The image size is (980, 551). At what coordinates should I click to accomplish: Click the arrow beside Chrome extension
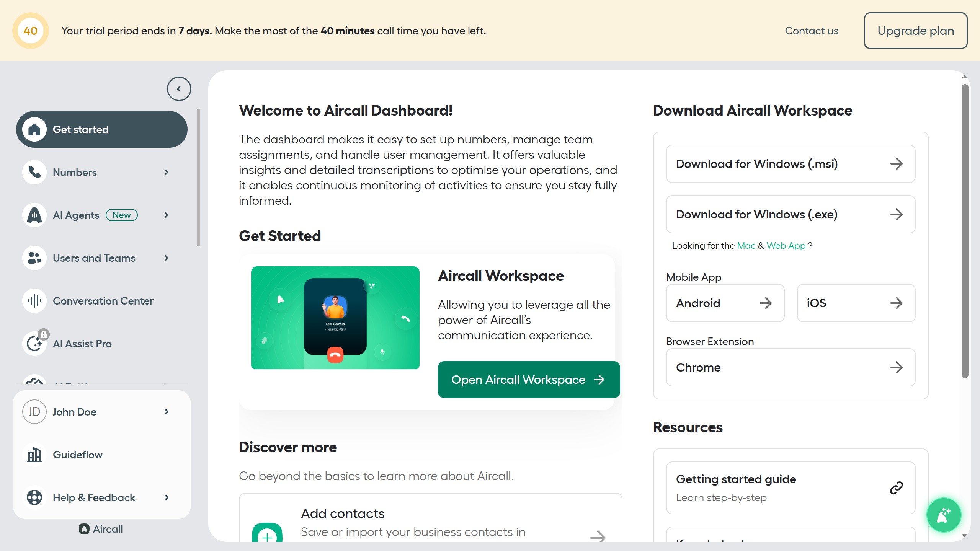(x=896, y=367)
